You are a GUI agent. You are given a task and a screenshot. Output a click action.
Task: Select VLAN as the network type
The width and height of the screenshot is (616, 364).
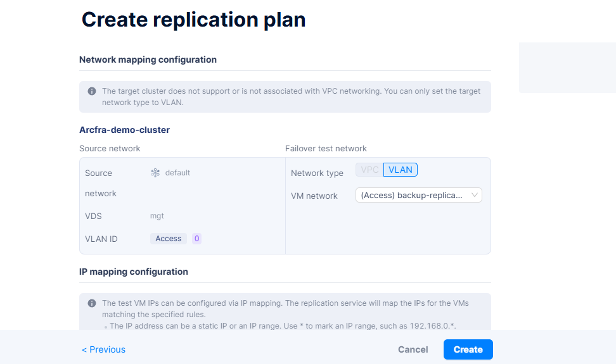[x=400, y=170]
